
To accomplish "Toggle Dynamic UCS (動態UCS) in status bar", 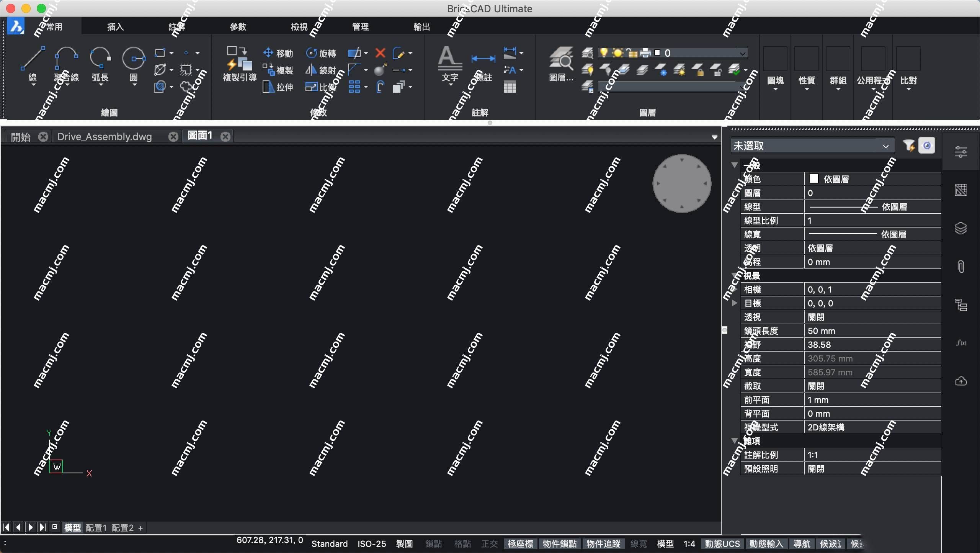I will tap(723, 544).
